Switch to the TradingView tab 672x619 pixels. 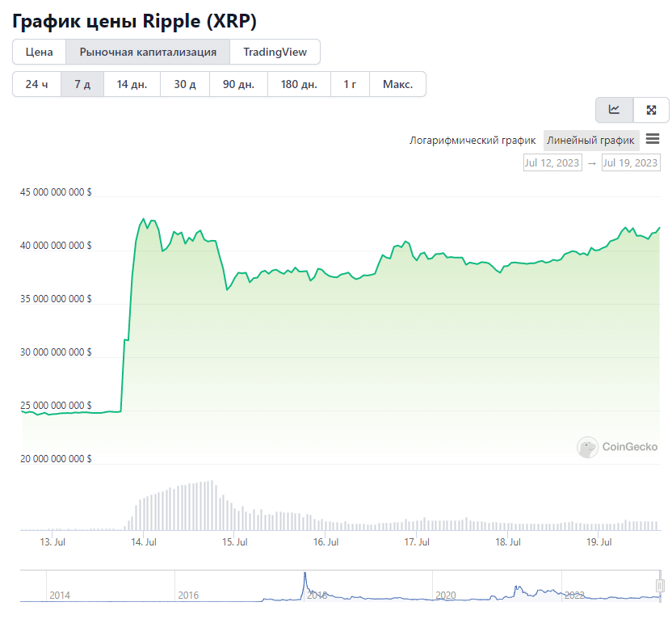point(275,52)
